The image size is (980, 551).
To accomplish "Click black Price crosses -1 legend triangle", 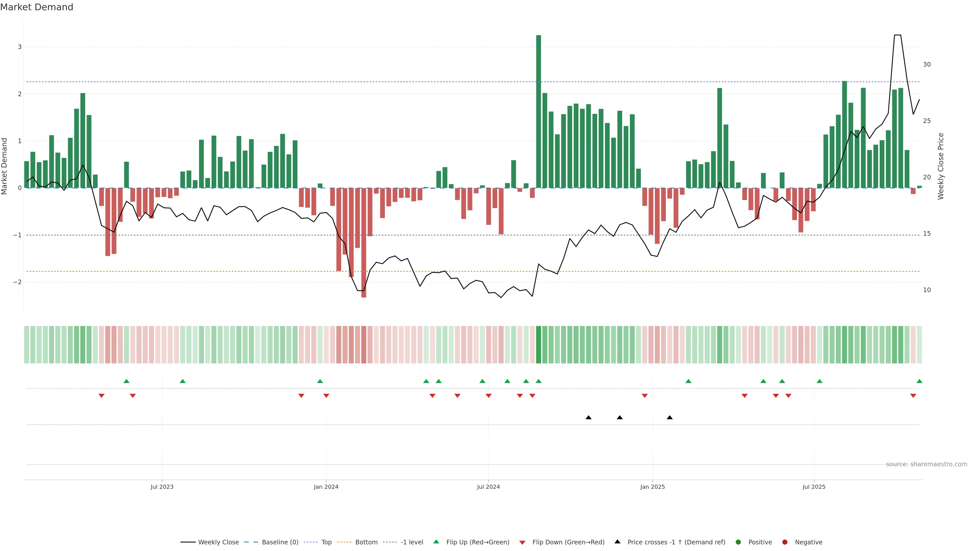I will tap(617, 542).
